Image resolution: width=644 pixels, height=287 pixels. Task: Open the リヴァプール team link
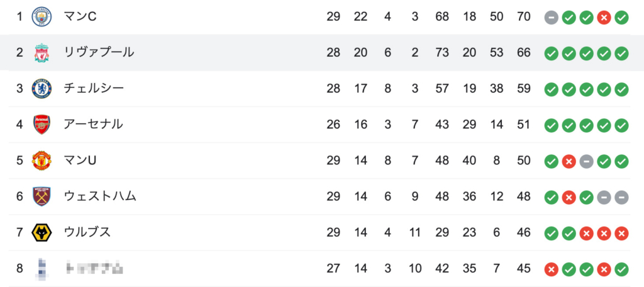[99, 52]
